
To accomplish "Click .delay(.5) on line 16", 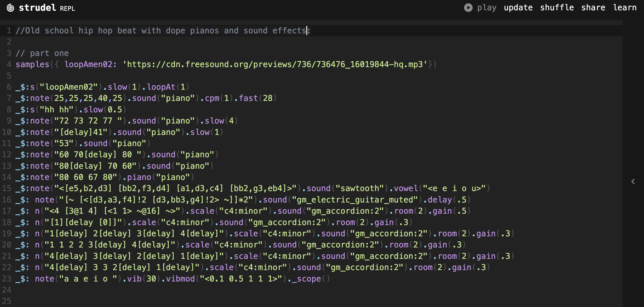I will pos(447,200).
